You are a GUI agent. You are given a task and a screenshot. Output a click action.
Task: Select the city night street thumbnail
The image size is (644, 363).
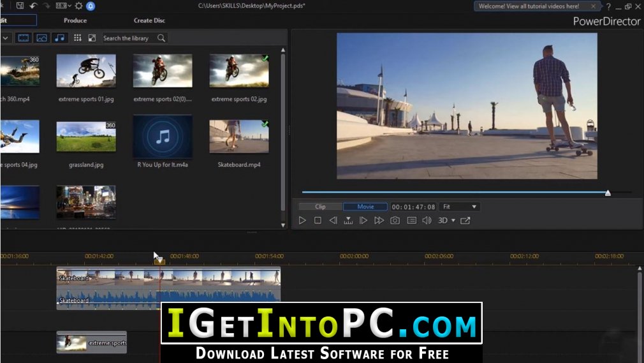[86, 202]
